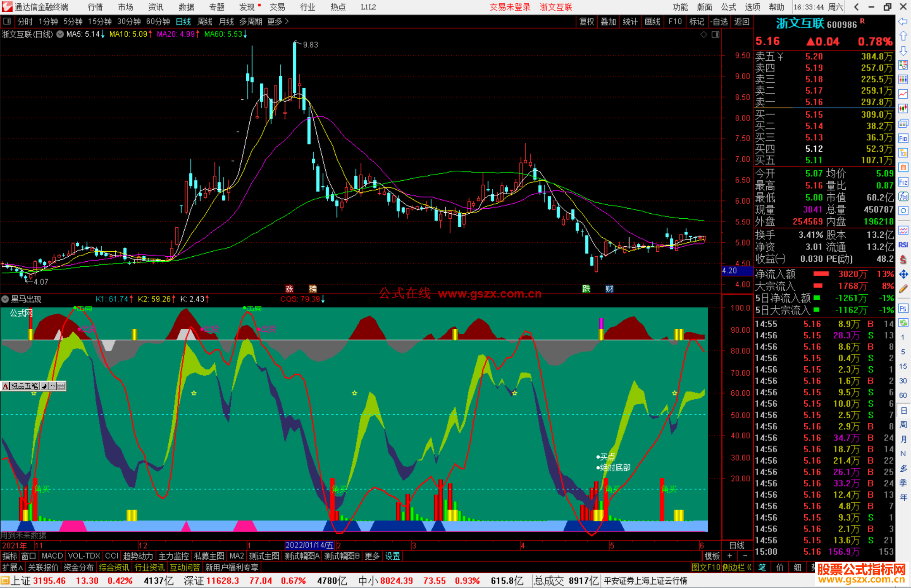
Task: Click the 画线 button in chart toolbar
Action: point(652,21)
